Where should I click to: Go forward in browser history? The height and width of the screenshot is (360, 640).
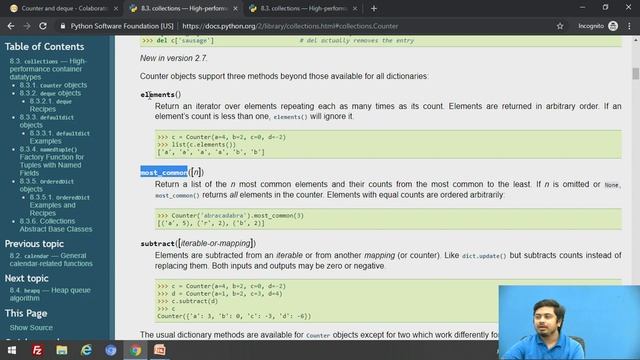click(27, 26)
